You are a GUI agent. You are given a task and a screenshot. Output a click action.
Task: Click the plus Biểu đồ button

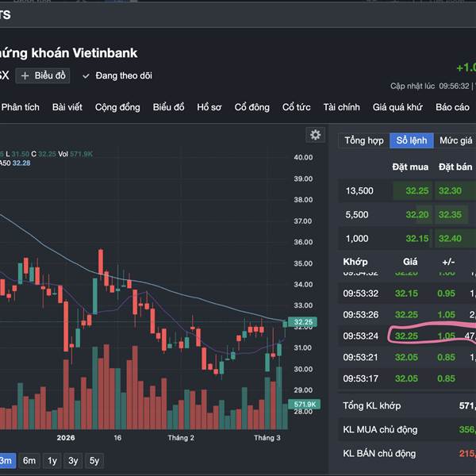pyautogui.click(x=44, y=75)
